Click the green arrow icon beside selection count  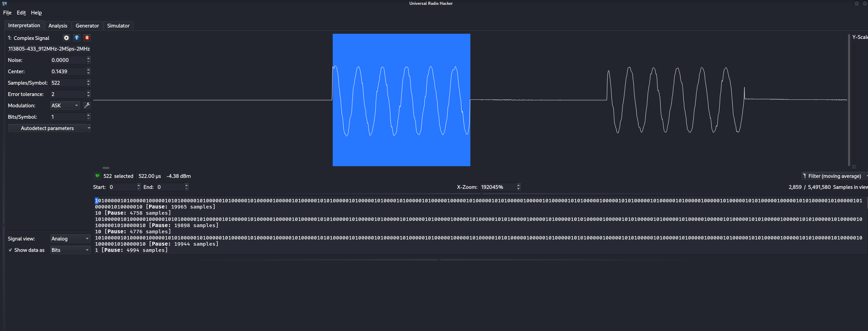point(97,176)
